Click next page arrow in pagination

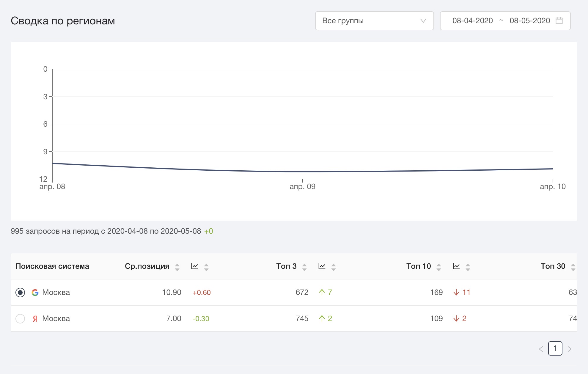(x=570, y=349)
